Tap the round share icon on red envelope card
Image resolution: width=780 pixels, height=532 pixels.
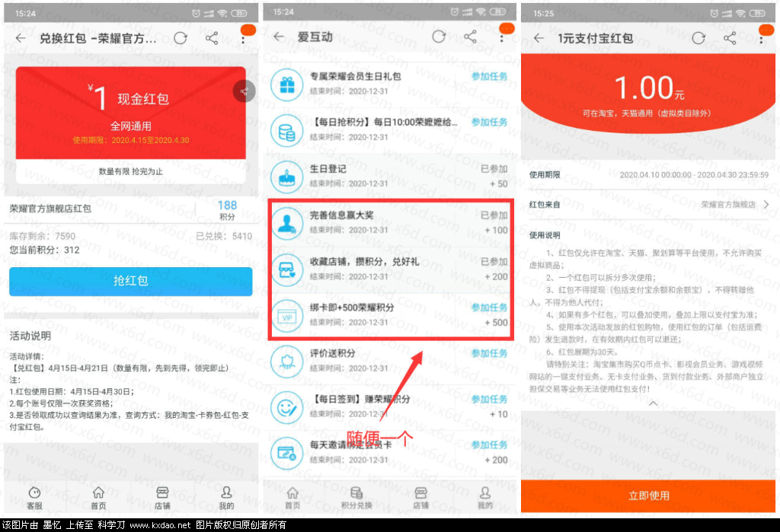click(x=244, y=91)
